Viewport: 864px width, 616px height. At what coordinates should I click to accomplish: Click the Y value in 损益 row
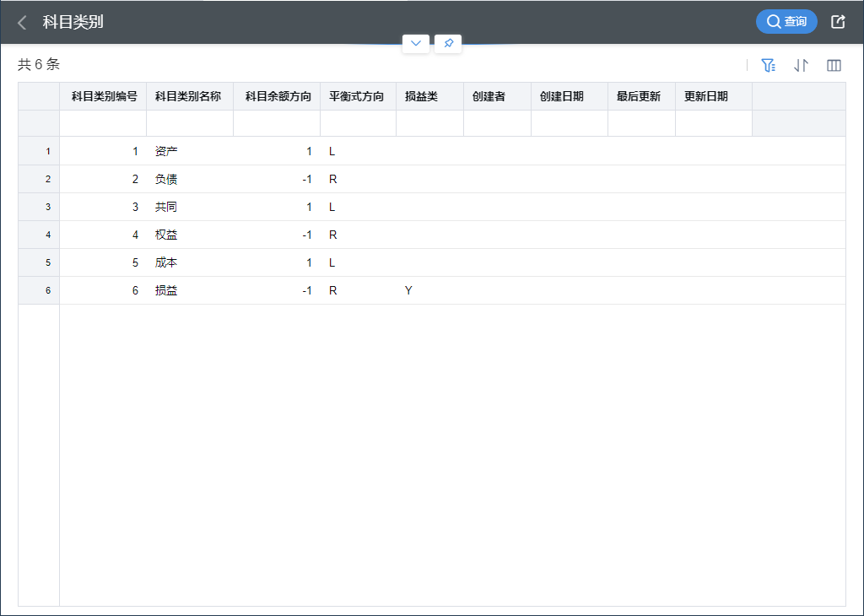[x=408, y=290]
